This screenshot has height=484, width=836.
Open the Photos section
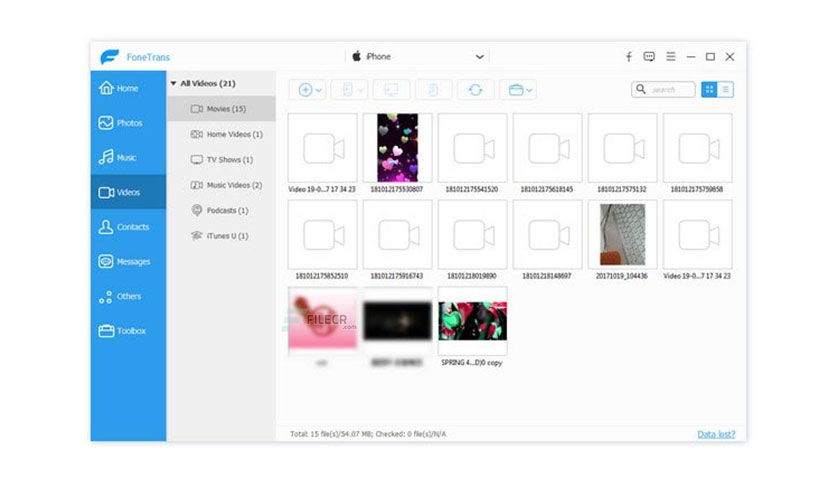128,123
